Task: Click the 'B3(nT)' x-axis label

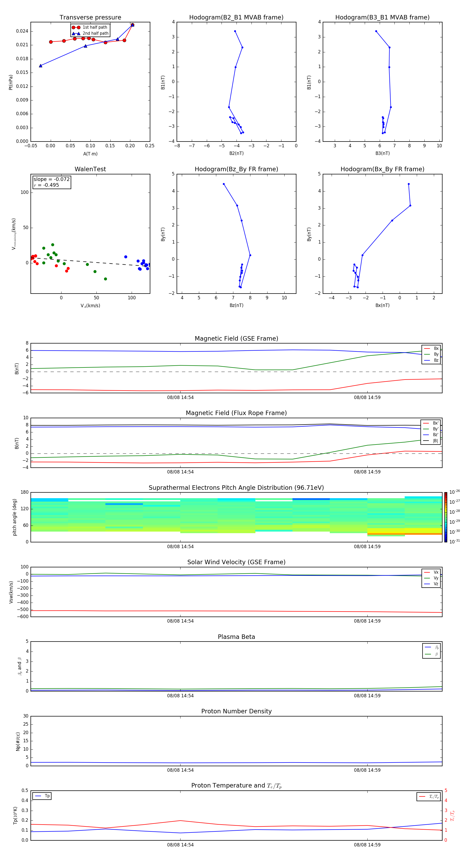Action: [382, 153]
